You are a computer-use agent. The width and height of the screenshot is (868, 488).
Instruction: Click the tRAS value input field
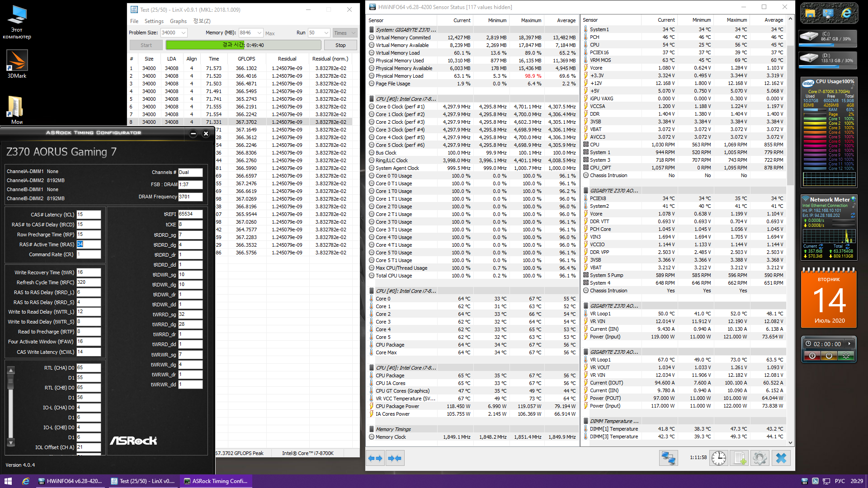click(89, 244)
